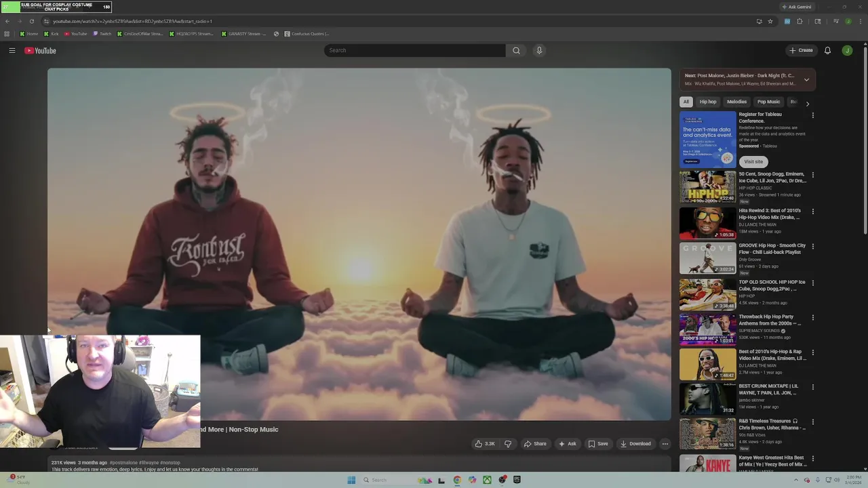Screen dimensions: 868x488
Task: Open options for GROOVE Hip Hop video
Action: tap(812, 247)
